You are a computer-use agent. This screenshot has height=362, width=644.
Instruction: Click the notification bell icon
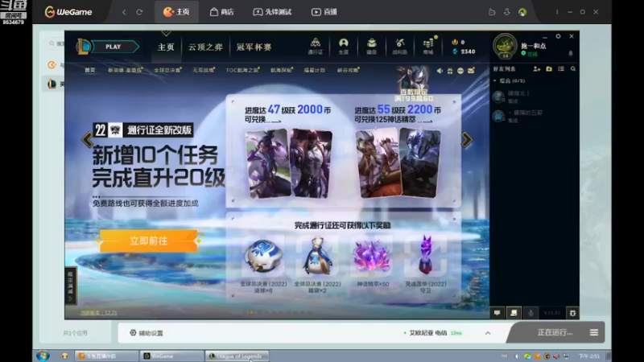point(571,54)
